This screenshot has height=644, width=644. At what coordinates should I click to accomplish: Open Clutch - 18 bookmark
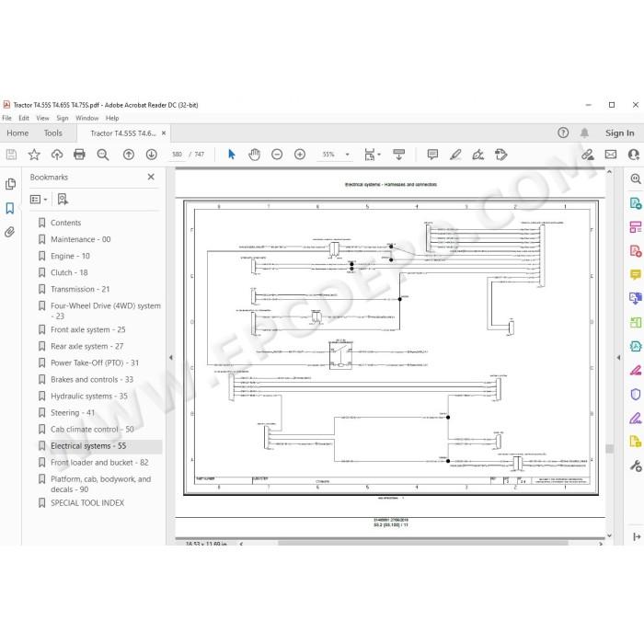click(x=69, y=272)
